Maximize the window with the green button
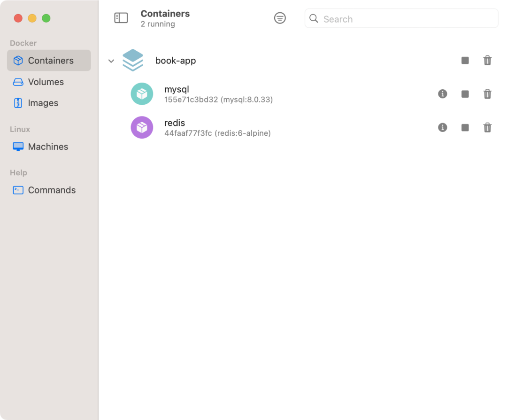 point(46,18)
